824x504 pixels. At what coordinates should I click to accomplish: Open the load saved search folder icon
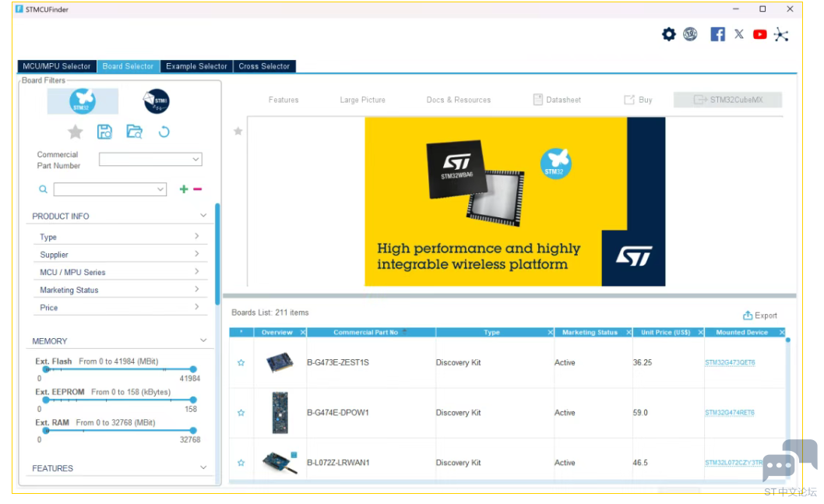click(134, 132)
